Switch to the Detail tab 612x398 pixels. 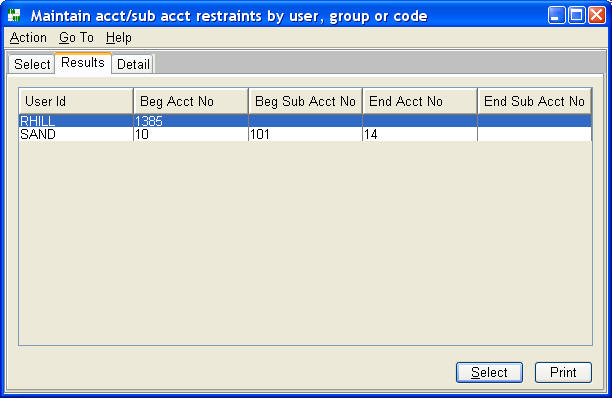point(133,64)
